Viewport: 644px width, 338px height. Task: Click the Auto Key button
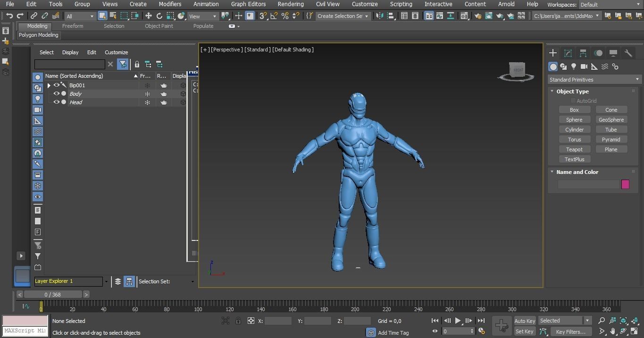(x=525, y=321)
